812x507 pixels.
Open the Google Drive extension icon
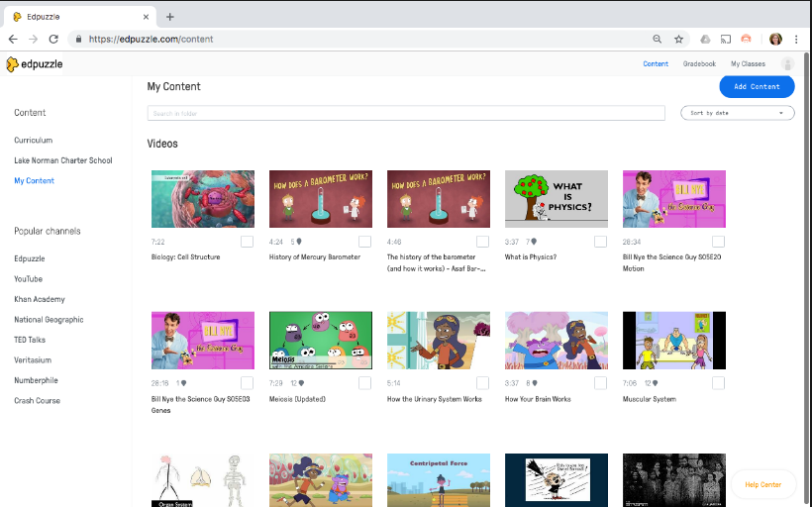[705, 40]
